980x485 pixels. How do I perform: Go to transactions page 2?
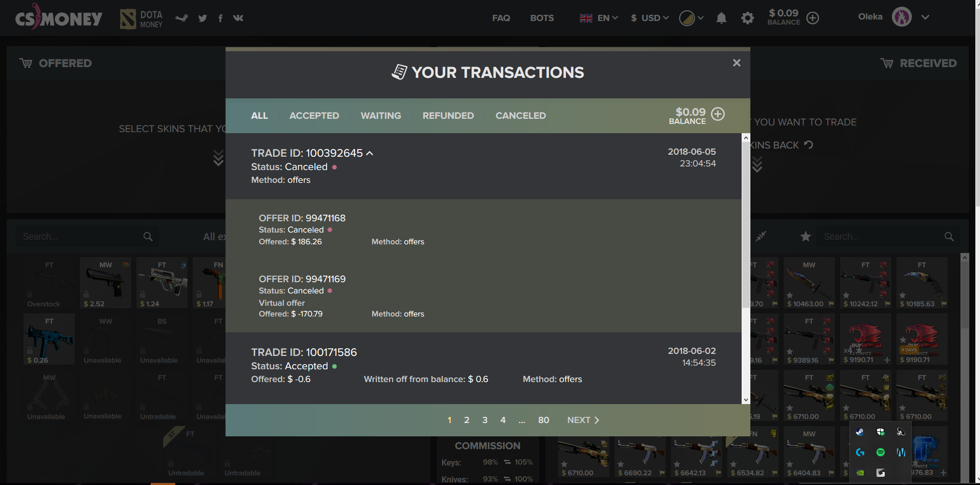pos(466,420)
